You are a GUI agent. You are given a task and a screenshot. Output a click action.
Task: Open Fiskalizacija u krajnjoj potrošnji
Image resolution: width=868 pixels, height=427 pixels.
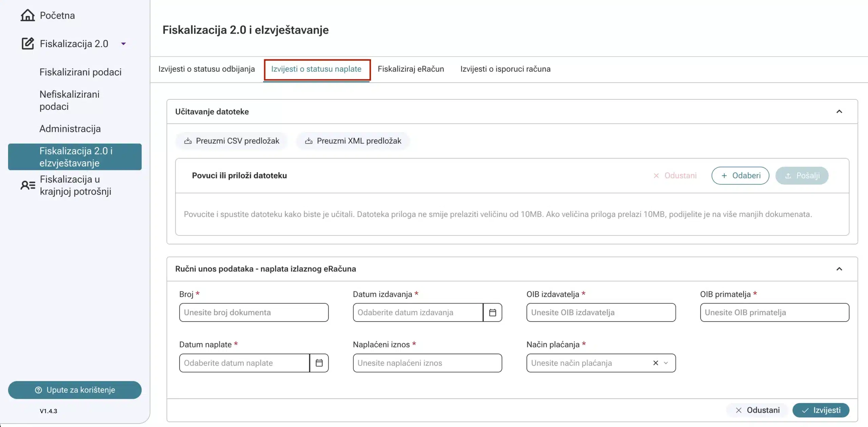tap(76, 185)
